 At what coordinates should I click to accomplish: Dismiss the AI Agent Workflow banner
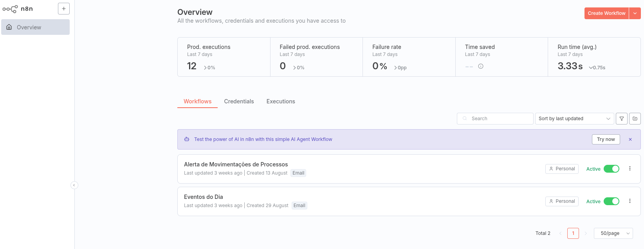630,139
